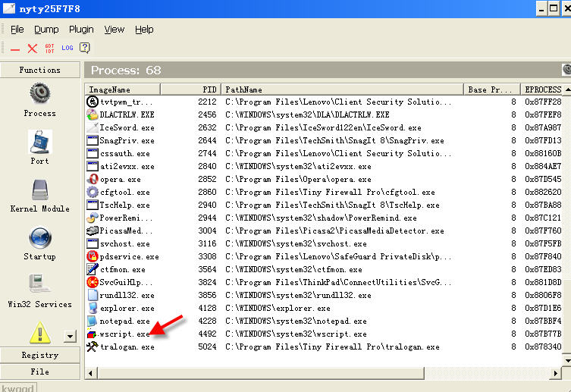The width and height of the screenshot is (571, 392).
Task: Select the PicasaMed process icon
Action: pyautogui.click(x=93, y=230)
